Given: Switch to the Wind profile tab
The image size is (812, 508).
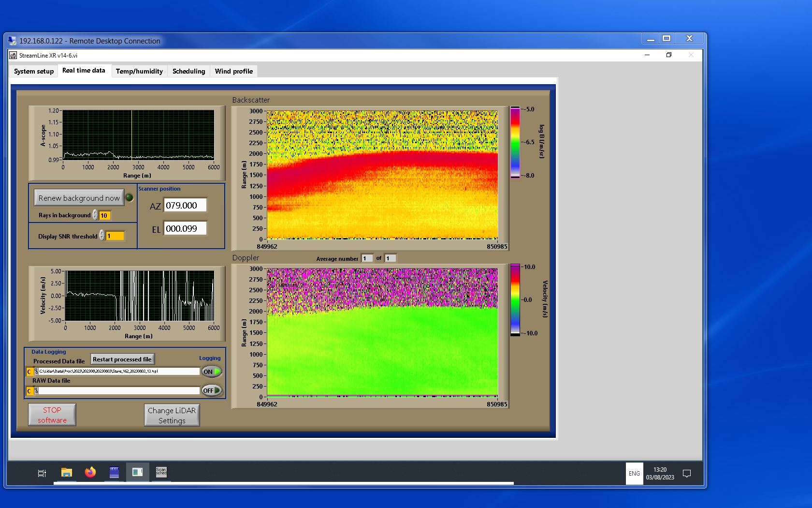Looking at the screenshot, I should [233, 71].
